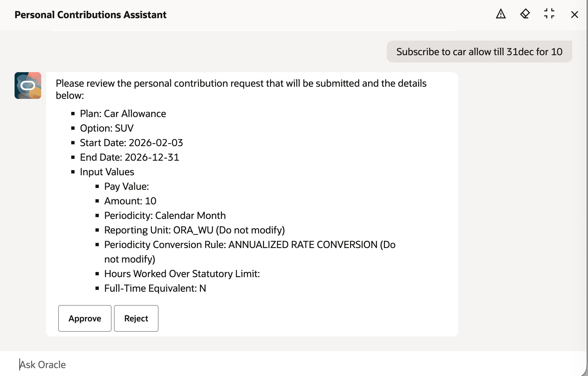
Task: Click the Personal Contributions Assistant title
Action: click(x=90, y=15)
